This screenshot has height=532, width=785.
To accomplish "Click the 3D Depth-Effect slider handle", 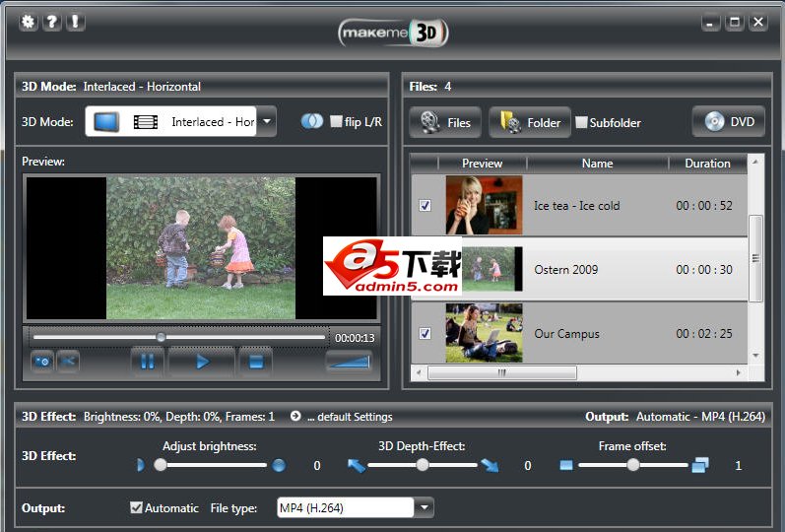I will tap(423, 465).
